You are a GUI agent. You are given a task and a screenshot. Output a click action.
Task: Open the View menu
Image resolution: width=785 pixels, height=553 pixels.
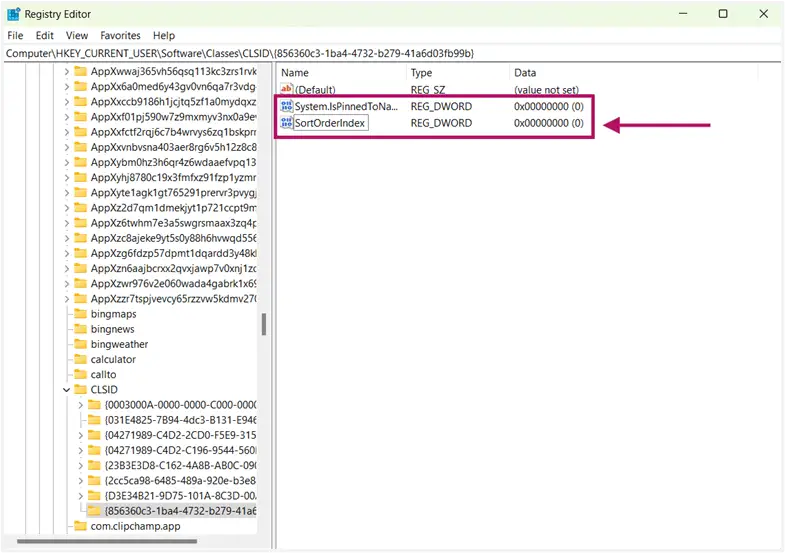(x=77, y=36)
